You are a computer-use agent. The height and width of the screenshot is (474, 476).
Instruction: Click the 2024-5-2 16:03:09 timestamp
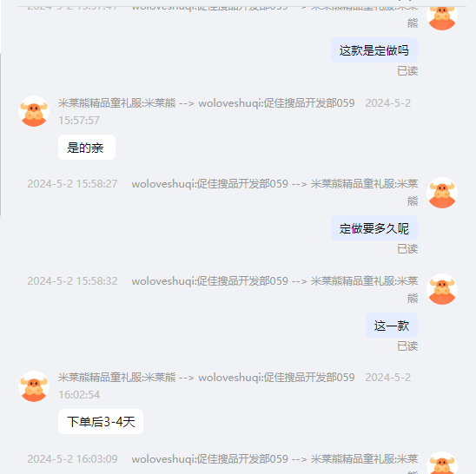pyautogui.click(x=72, y=458)
